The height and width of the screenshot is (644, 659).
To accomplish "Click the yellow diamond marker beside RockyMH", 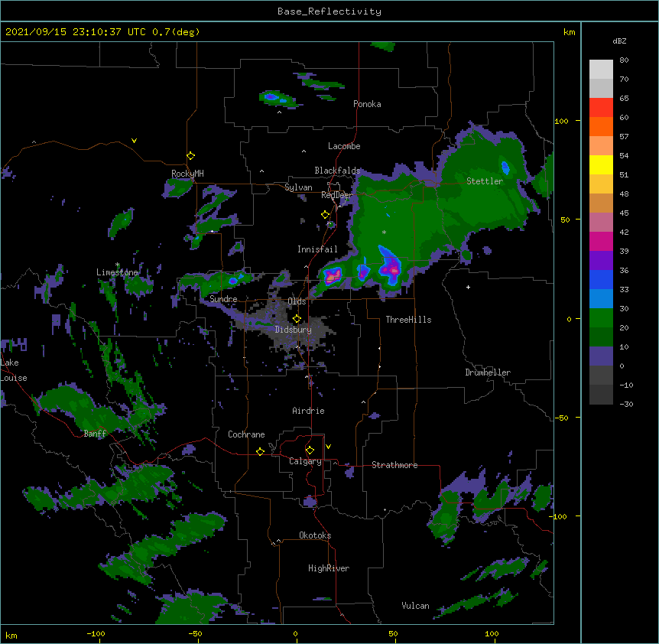I will pos(190,156).
